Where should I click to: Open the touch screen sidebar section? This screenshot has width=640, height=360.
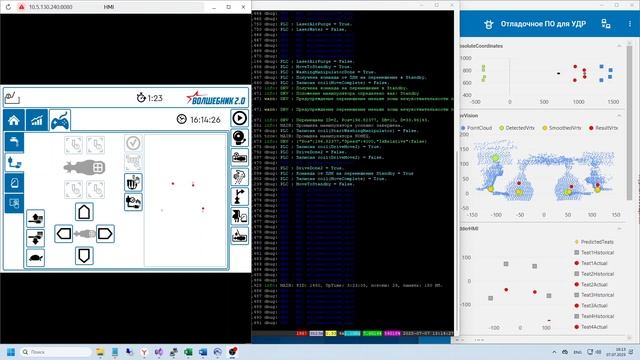[14, 203]
